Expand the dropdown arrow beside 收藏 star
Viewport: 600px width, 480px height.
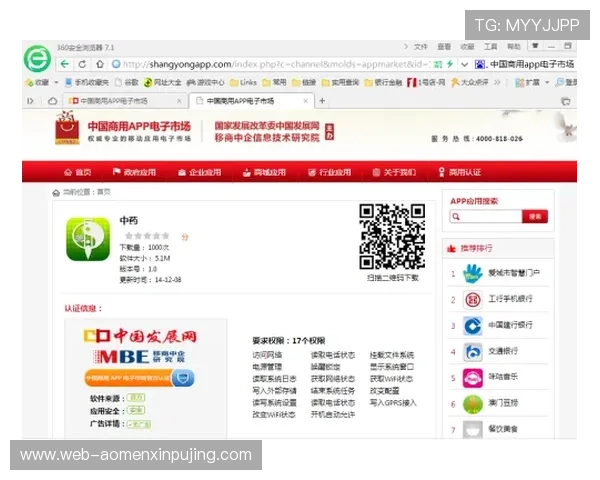[56, 82]
